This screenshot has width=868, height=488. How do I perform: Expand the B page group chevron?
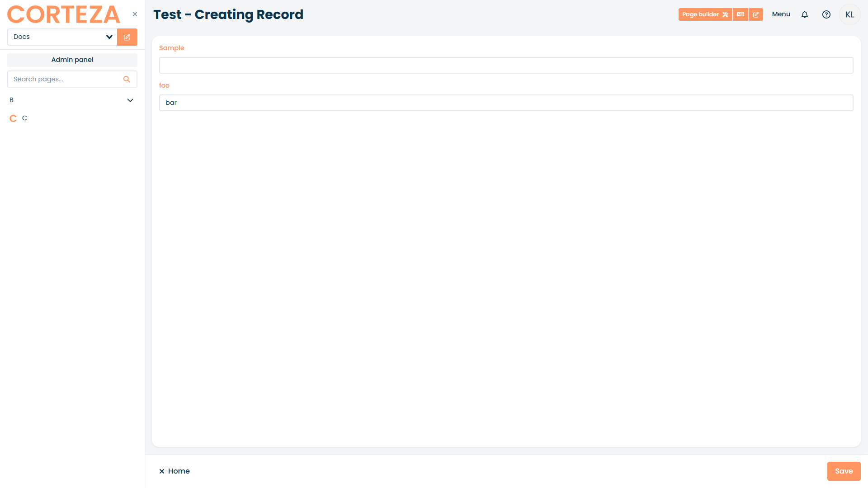pyautogui.click(x=130, y=100)
